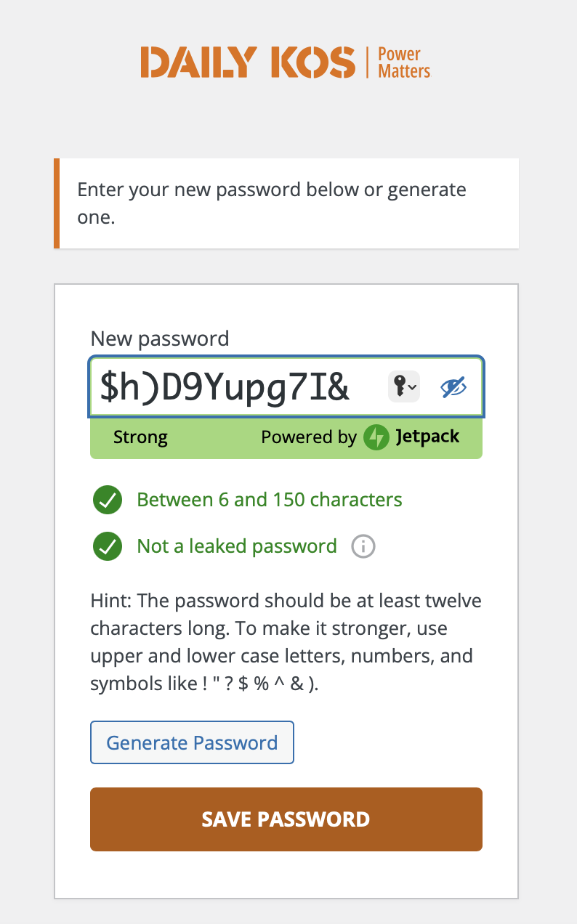The width and height of the screenshot is (577, 924).
Task: Click the Daily Kos logo
Action: pos(286,62)
